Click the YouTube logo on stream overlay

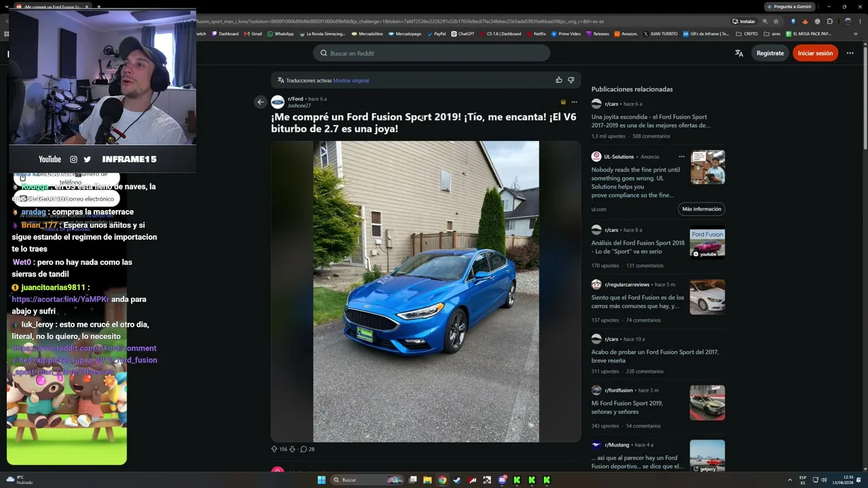pyautogui.click(x=50, y=159)
